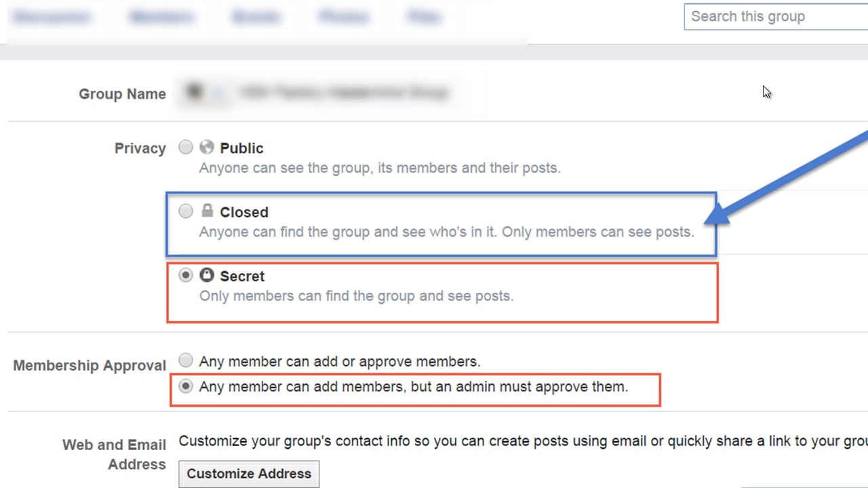Image resolution: width=868 pixels, height=488 pixels.
Task: Choose 'Any member can add or approve members'
Action: 185,361
